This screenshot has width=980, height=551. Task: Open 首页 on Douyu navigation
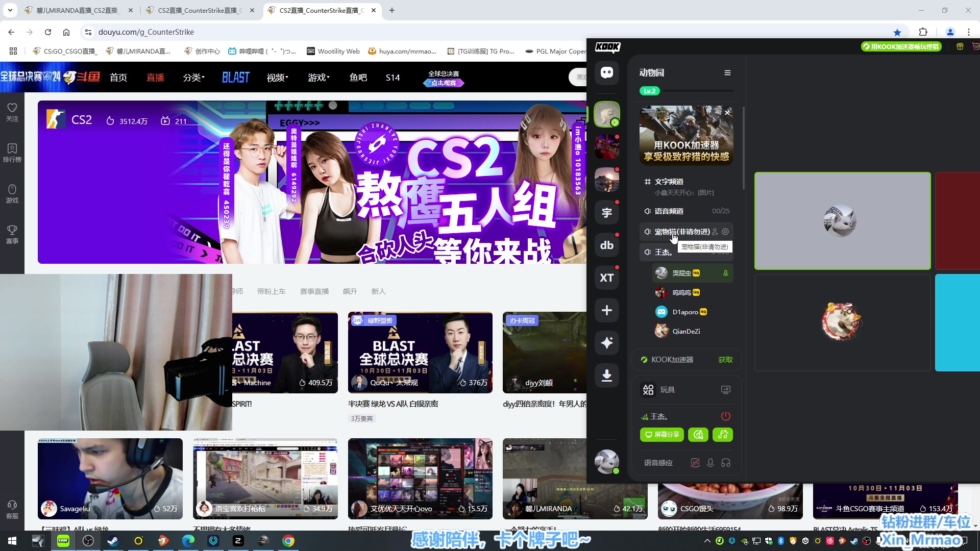[118, 78]
